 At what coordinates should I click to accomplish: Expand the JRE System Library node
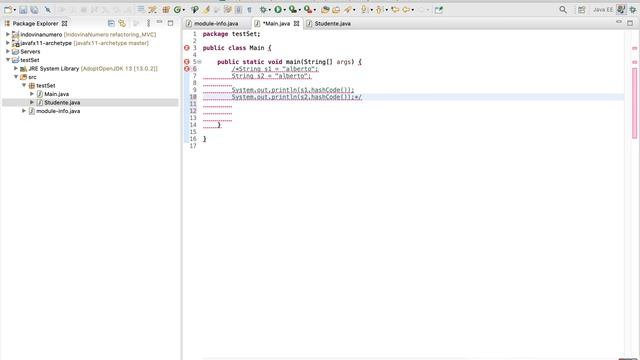pos(16,69)
